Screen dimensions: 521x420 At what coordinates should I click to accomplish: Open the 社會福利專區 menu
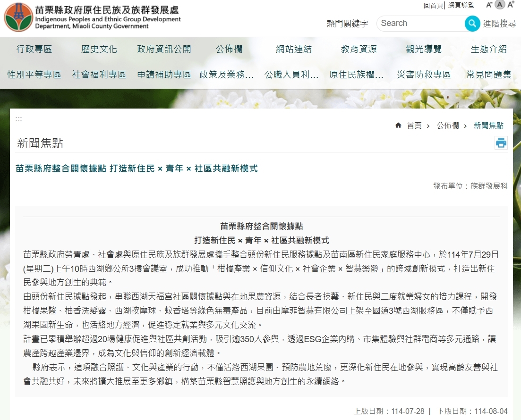(99, 75)
